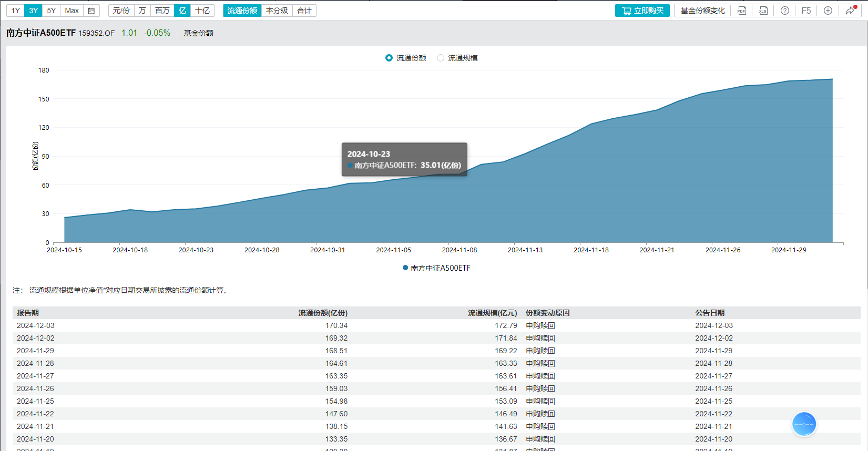The width and height of the screenshot is (868, 451).
Task: Toggle the 南方中证A500ETF chart legend
Action: tap(436, 268)
